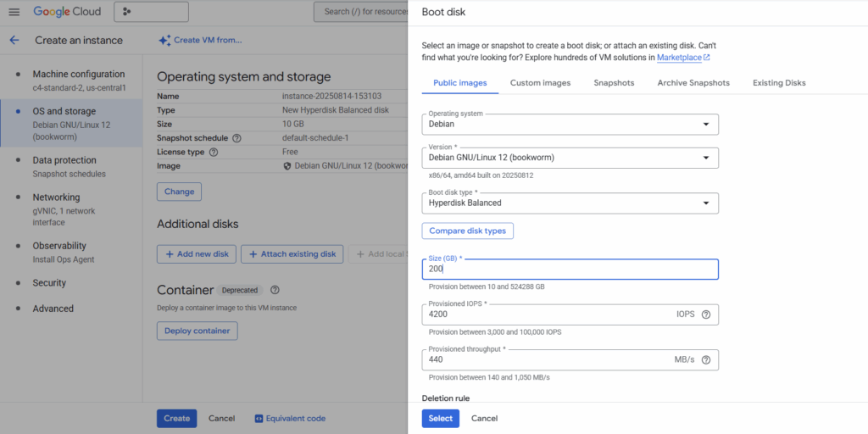Click the Provisioned throughput help icon

(706, 359)
